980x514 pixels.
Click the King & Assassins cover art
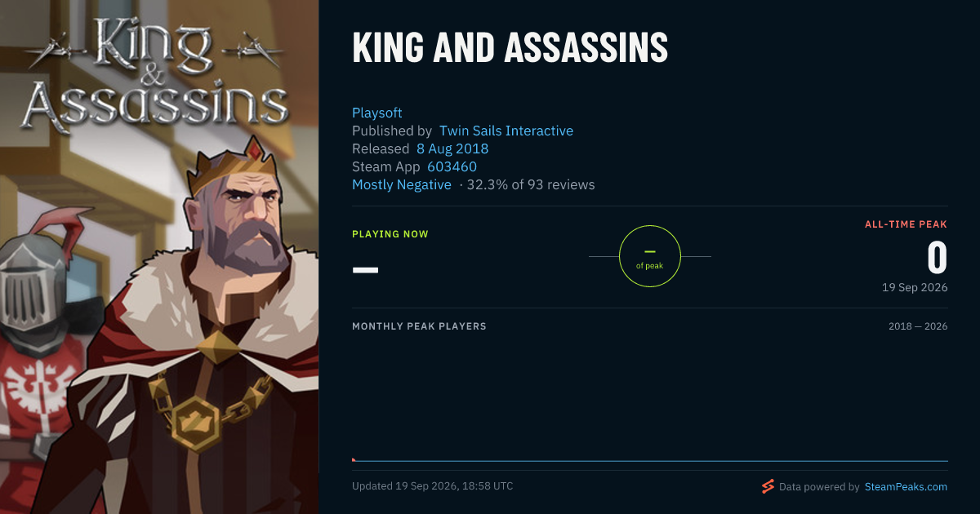tap(159, 257)
